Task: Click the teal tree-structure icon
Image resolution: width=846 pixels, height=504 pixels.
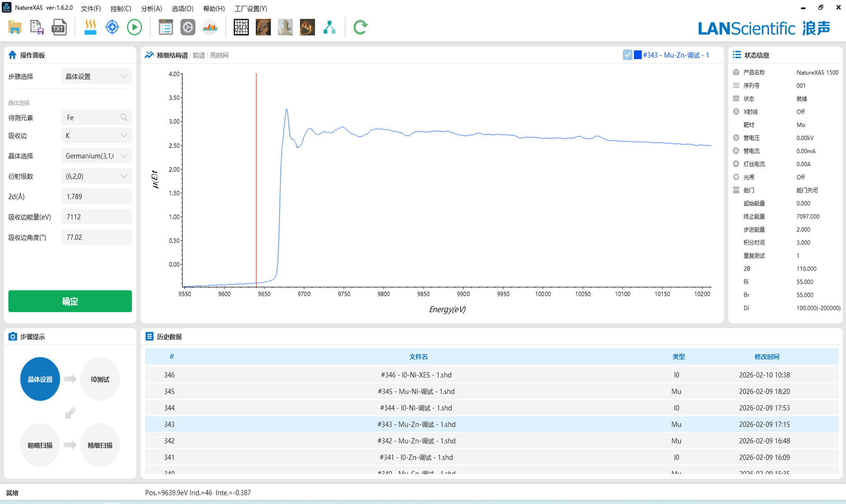Action: tap(329, 28)
